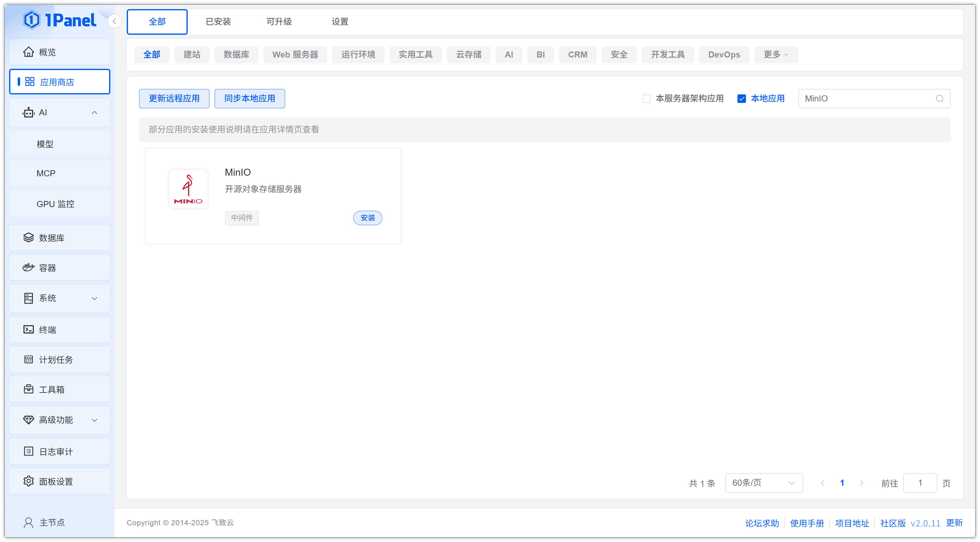
Task: Uncheck the 本地应用 checkbox
Action: pyautogui.click(x=741, y=99)
